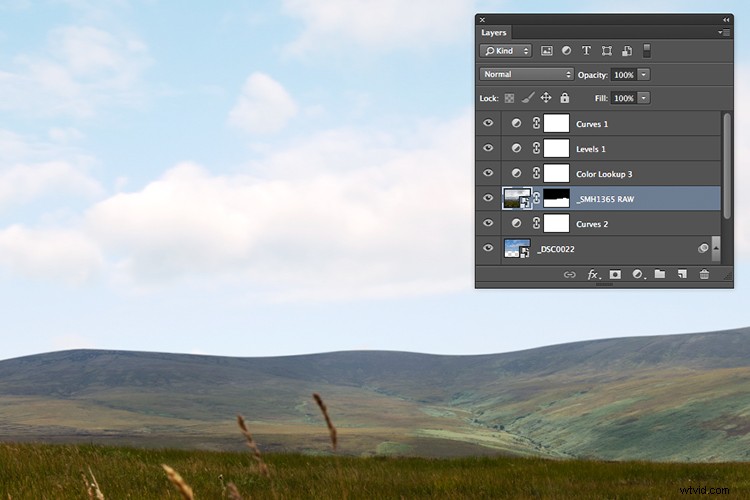Image resolution: width=750 pixels, height=500 pixels.
Task: Select Color Lookup 3 adjustment icon
Action: coord(516,173)
